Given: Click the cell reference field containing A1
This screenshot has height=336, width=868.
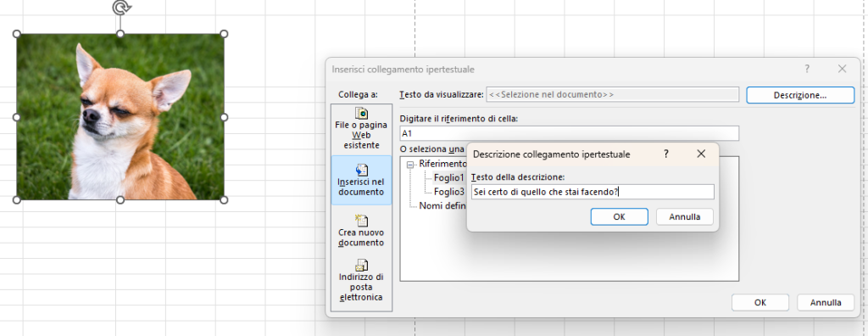Looking at the screenshot, I should (x=569, y=133).
